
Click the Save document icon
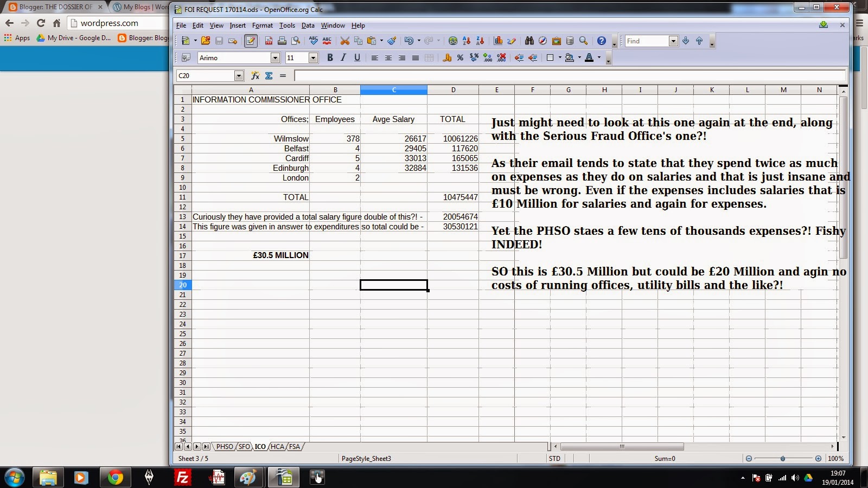coord(219,41)
